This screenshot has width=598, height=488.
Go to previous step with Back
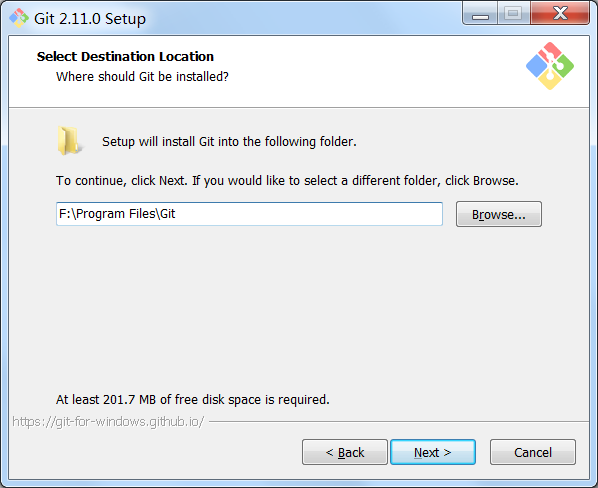[345, 452]
